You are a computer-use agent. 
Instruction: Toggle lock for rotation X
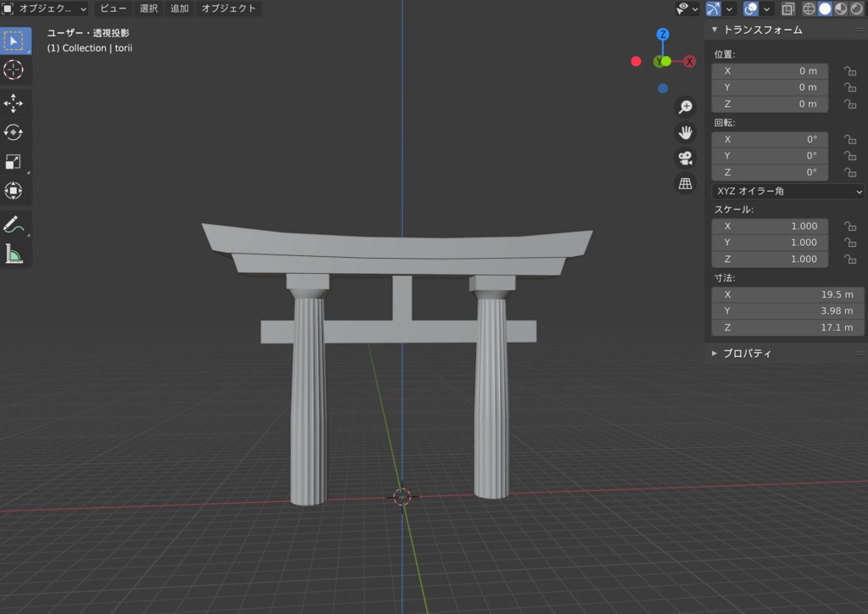coord(850,140)
